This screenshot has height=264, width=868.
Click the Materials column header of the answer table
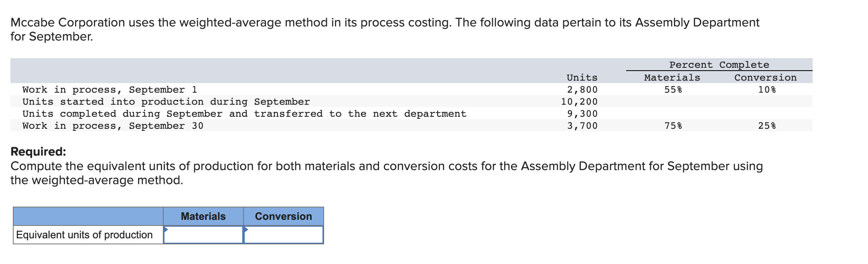click(x=203, y=216)
